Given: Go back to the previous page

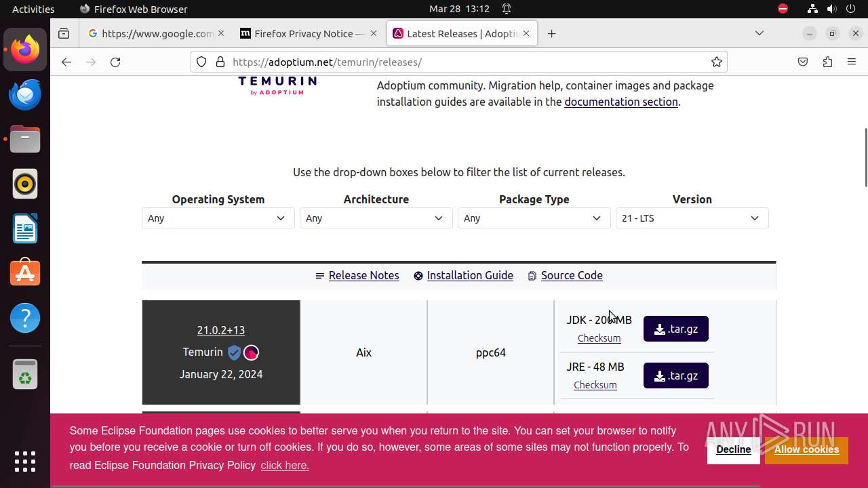Looking at the screenshot, I should (x=66, y=62).
